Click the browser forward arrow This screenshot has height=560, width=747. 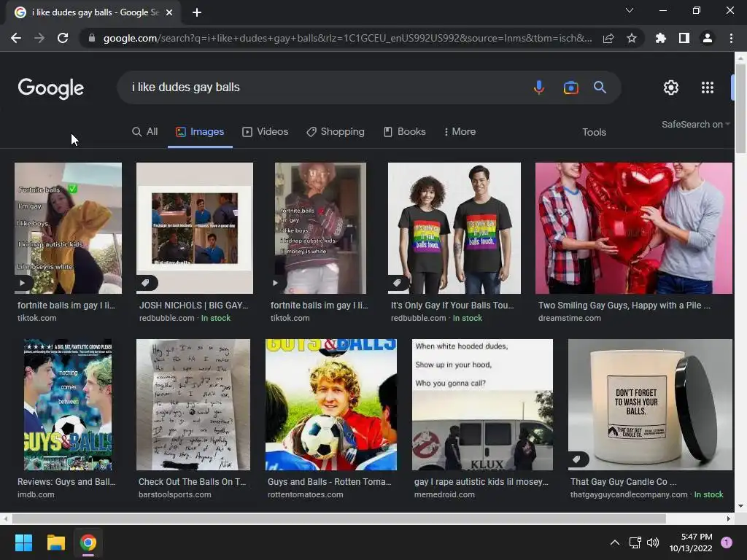[x=39, y=38]
